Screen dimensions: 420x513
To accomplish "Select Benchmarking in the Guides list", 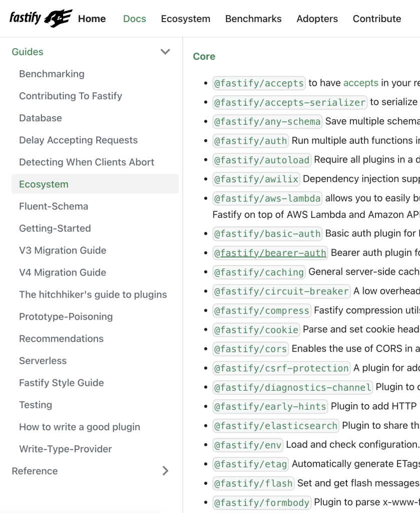I will point(52,74).
